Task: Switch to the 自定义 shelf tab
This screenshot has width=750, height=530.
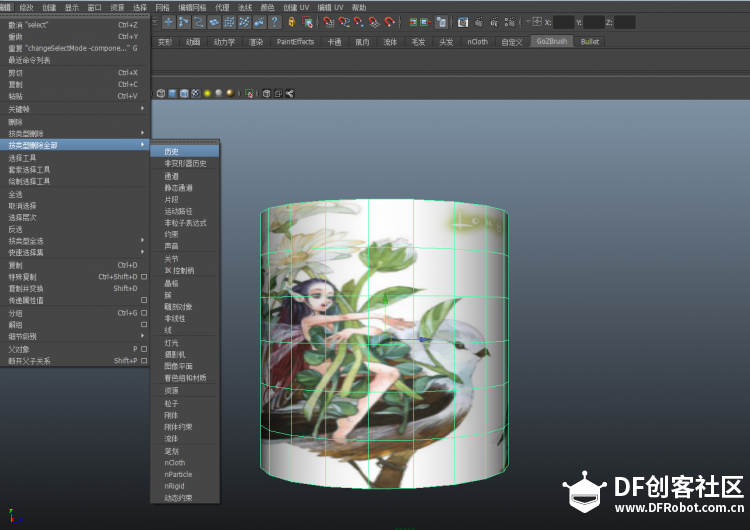Action: (x=512, y=42)
